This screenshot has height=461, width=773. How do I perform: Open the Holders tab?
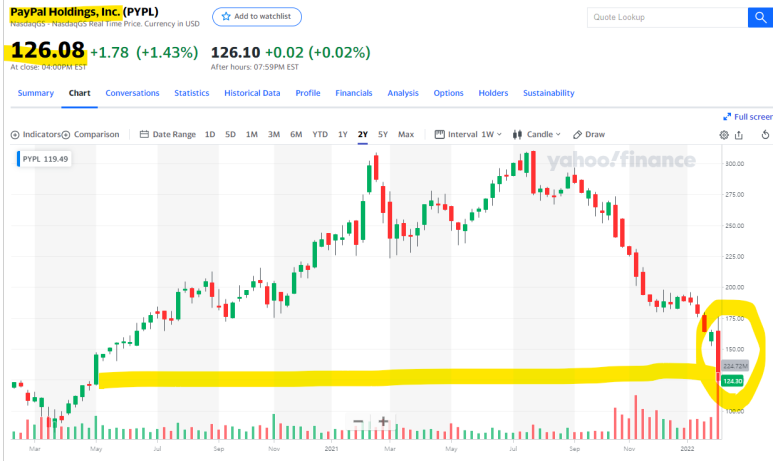tap(493, 93)
